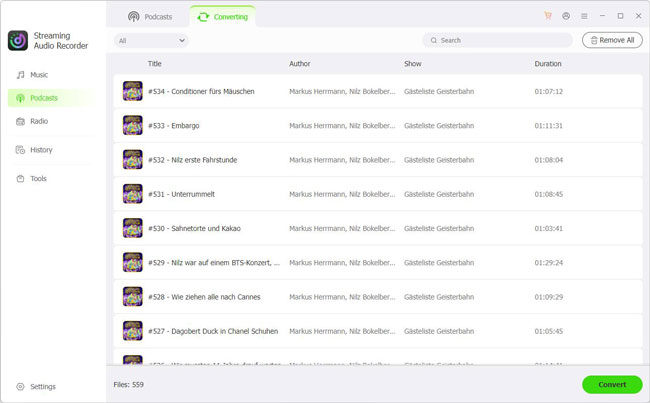
Task: Select title '#533 - Embargo'
Action: coord(174,126)
